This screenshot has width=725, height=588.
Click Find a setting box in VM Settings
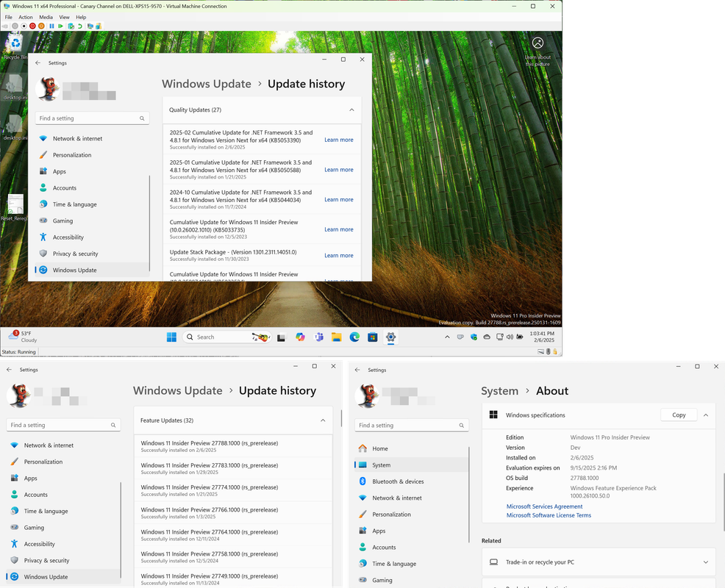pyautogui.click(x=92, y=118)
